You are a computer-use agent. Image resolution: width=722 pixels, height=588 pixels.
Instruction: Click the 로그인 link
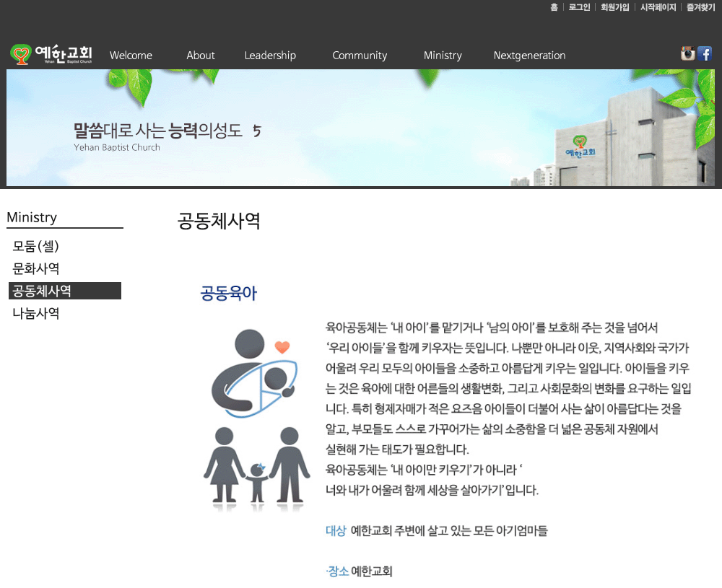[x=579, y=7]
